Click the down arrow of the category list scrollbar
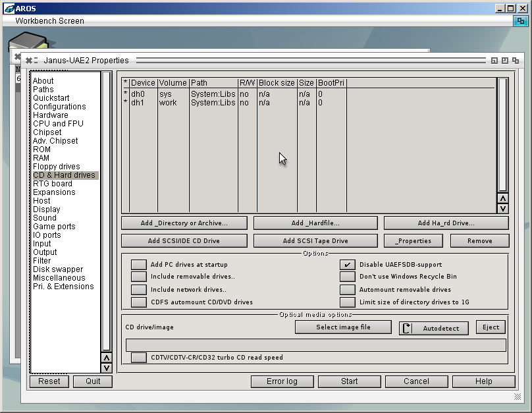This screenshot has width=532, height=413. coord(107,368)
